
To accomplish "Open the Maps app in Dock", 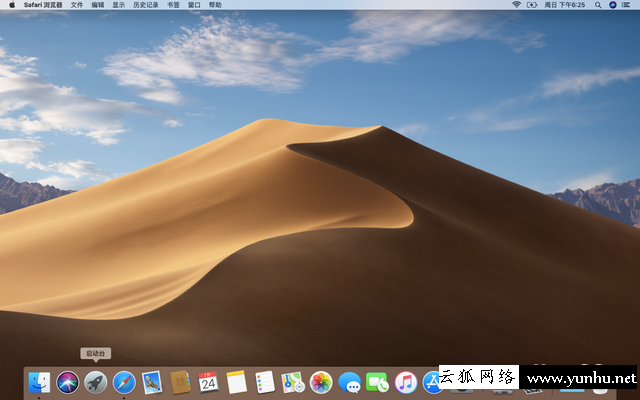I will coord(293,382).
